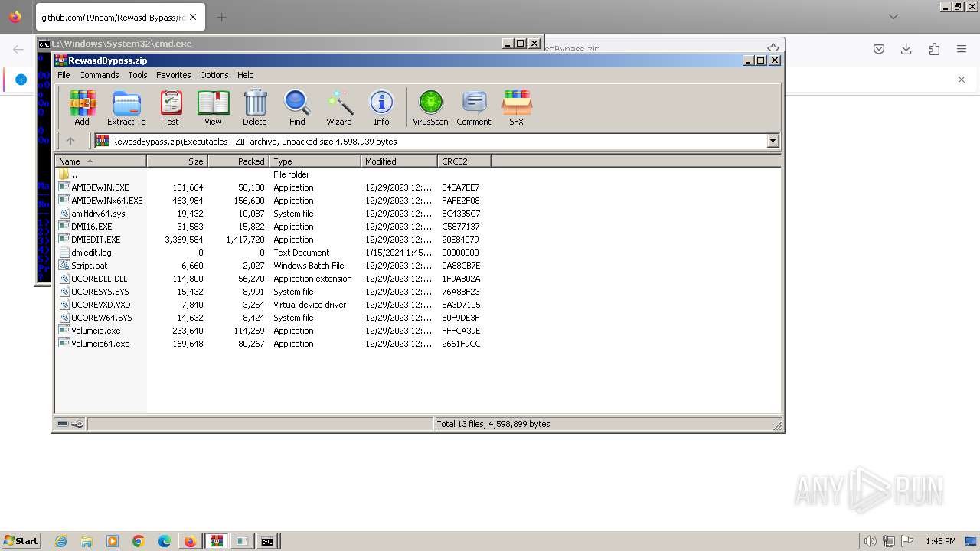Click the SFX toolbar icon
Viewport: 980px width, 551px height.
517,107
